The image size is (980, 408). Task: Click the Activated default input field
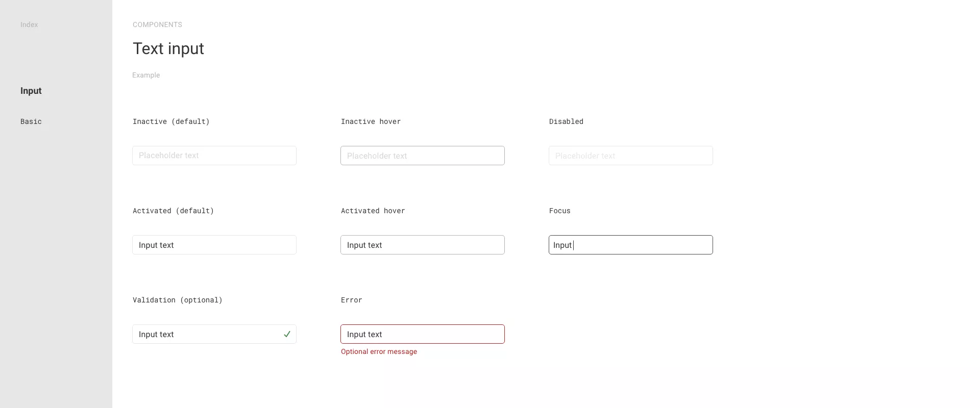(x=214, y=245)
